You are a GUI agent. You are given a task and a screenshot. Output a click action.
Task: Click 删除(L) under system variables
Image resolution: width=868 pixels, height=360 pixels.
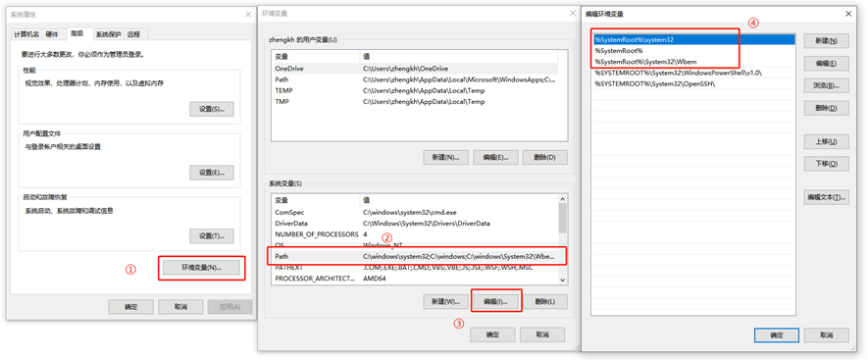[x=545, y=302]
